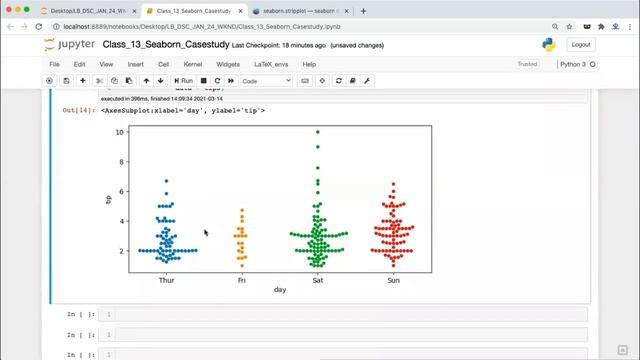Viewport: 640px width, 360px height.
Task: Open the File menu
Action: [x=54, y=64]
